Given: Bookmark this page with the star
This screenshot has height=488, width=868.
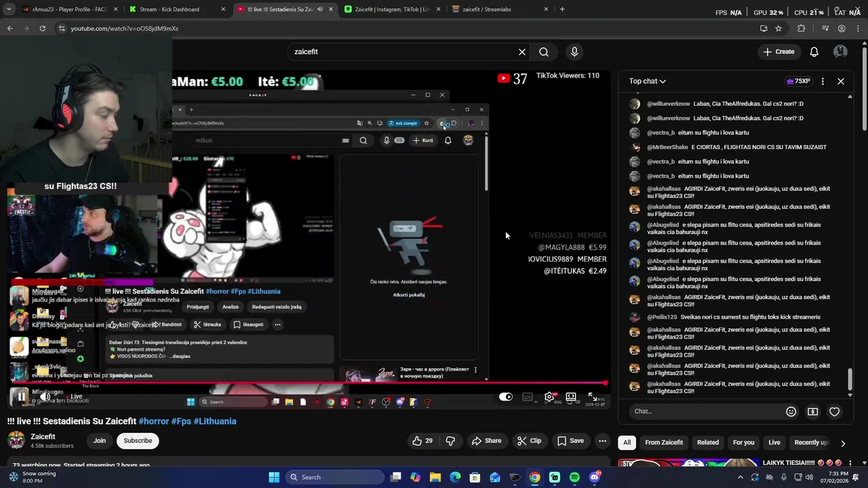Looking at the screenshot, I should pyautogui.click(x=778, y=28).
